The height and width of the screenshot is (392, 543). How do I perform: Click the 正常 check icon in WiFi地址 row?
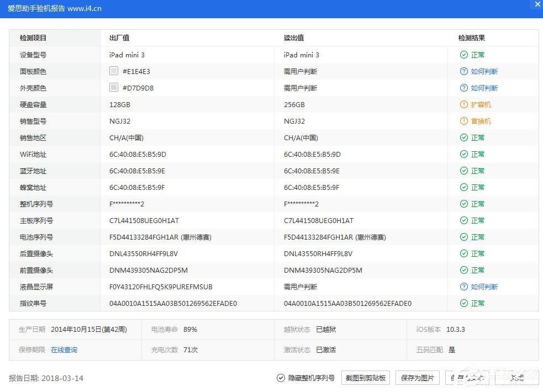coord(463,154)
